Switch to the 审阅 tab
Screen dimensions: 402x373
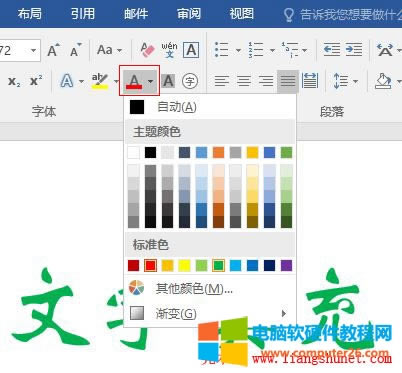tap(189, 14)
